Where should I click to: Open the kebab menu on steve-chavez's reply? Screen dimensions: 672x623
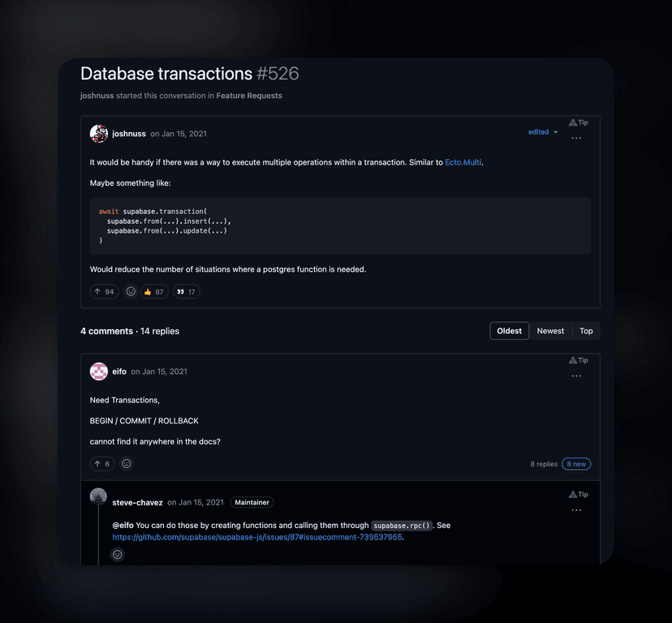576,509
